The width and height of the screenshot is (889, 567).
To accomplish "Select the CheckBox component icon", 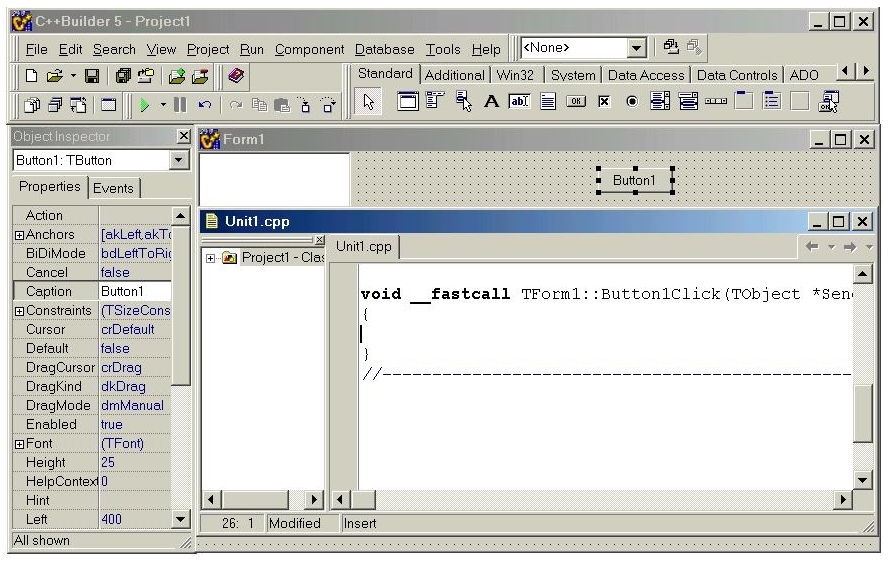I will point(604,101).
